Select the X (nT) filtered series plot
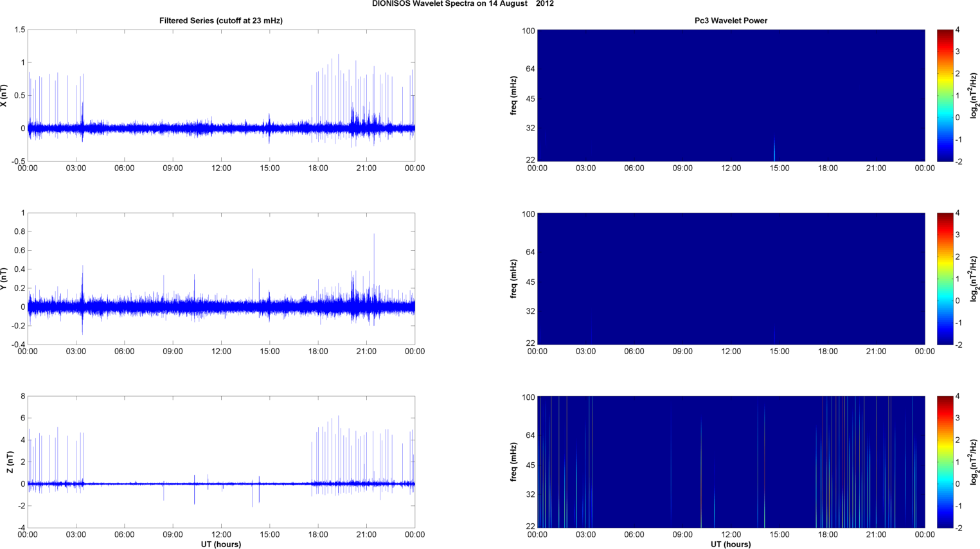This screenshot has height=549, width=980. (221, 95)
